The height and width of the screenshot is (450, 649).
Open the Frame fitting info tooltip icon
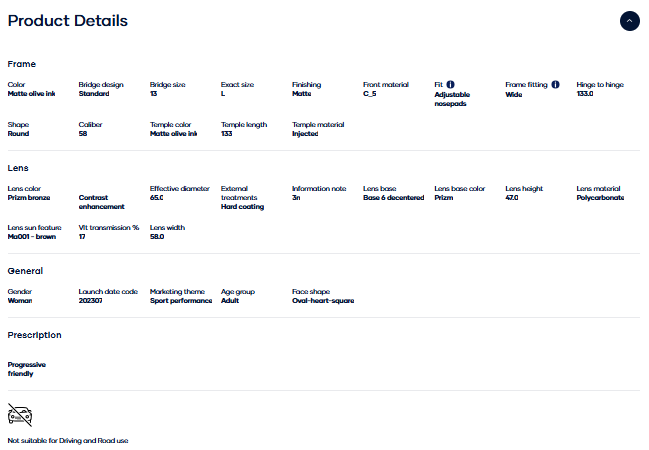click(555, 85)
